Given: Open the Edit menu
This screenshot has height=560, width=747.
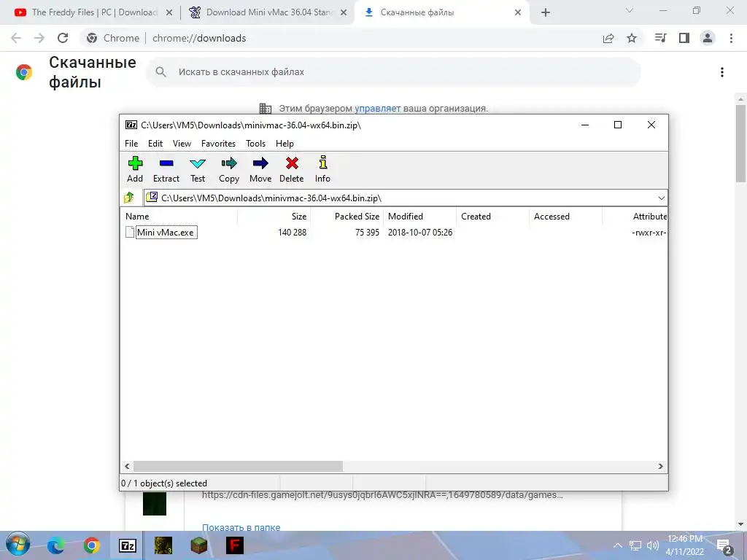Looking at the screenshot, I should [155, 144].
